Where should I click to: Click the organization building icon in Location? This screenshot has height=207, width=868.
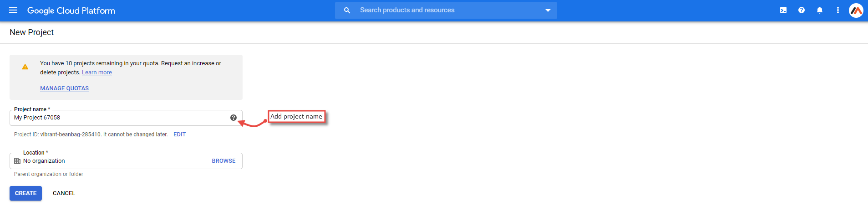tap(17, 161)
